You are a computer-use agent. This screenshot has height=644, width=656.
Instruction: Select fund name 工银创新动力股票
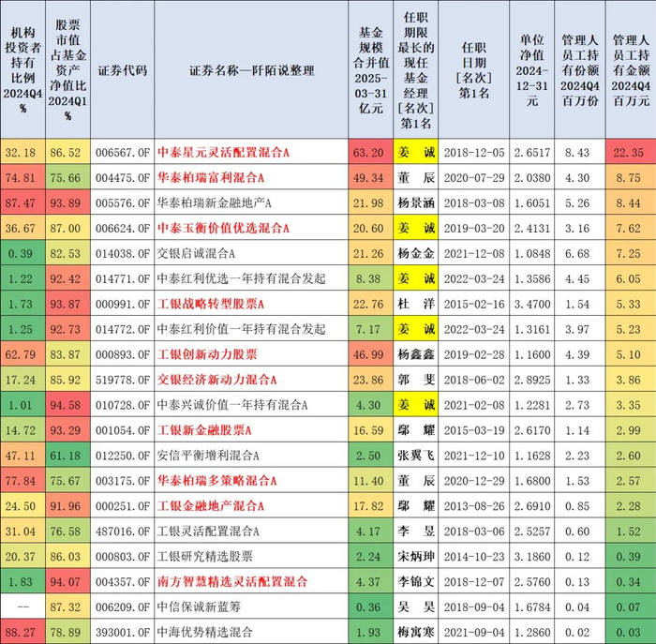coord(207,354)
